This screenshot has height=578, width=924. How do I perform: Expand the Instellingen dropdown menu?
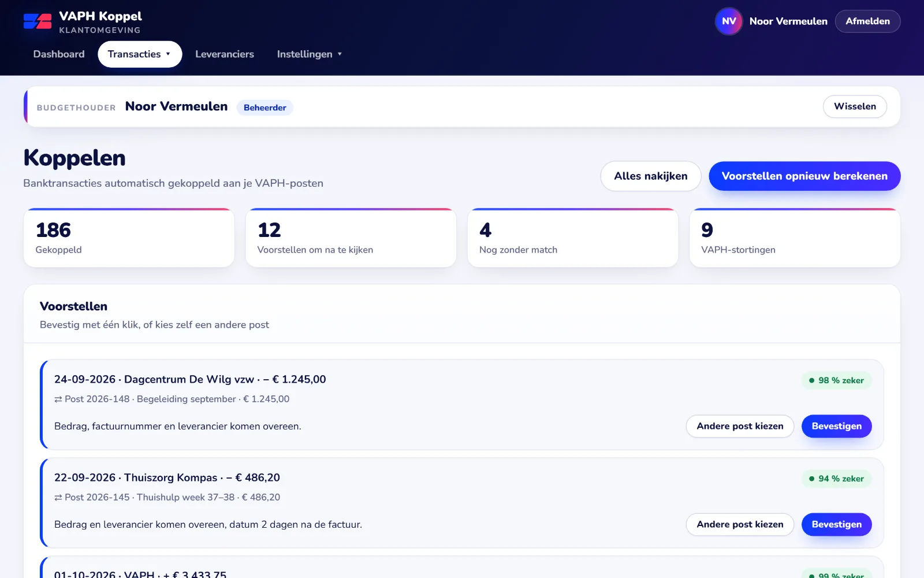pyautogui.click(x=310, y=54)
